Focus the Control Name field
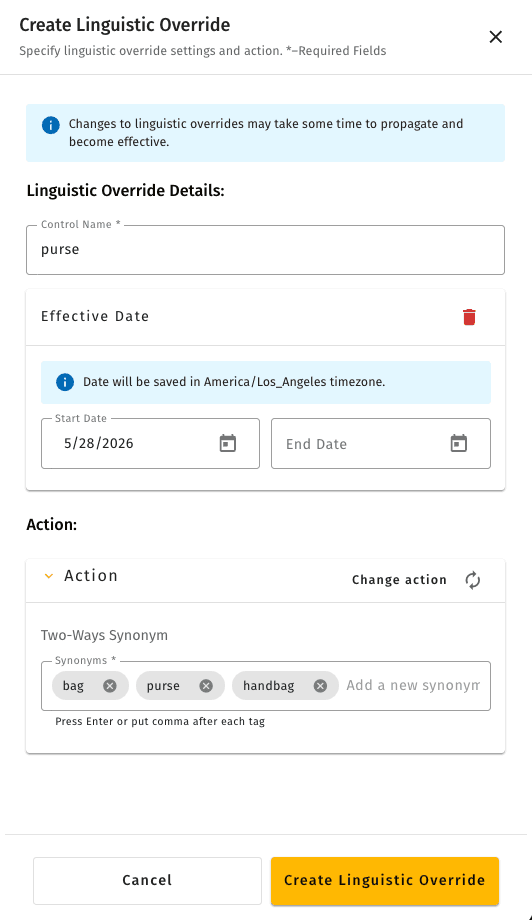Viewport: 532px width, 920px height. 265,250
